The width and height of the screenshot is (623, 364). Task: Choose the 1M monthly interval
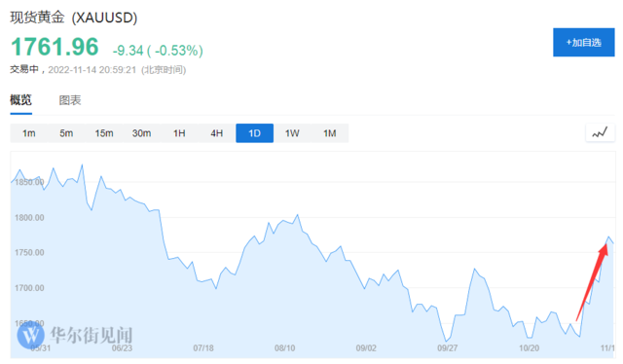pos(330,133)
